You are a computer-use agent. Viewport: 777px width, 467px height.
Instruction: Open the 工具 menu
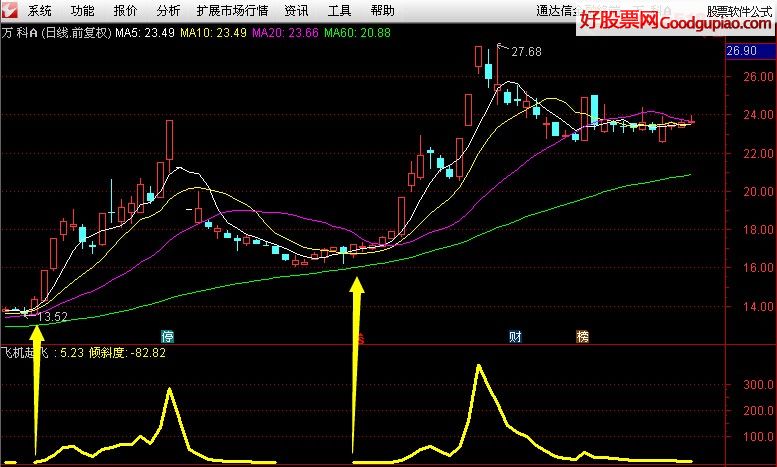pos(339,10)
